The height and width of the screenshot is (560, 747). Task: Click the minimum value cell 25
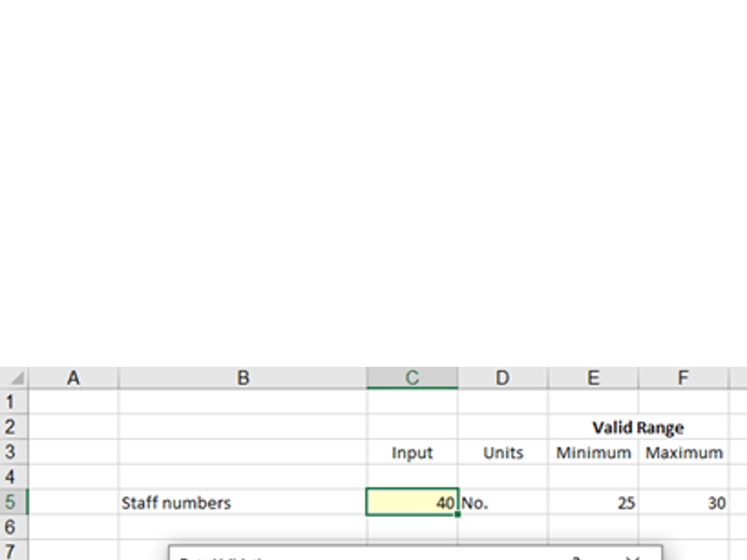coord(593,503)
